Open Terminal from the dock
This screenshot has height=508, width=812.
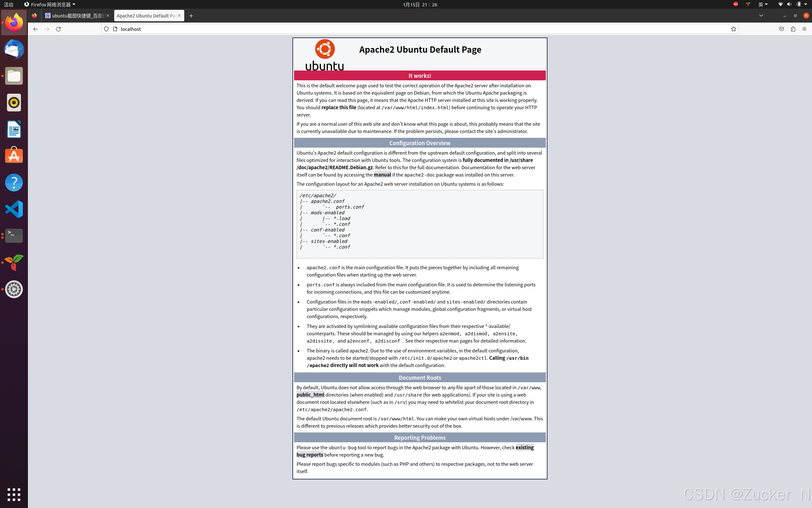(14, 236)
